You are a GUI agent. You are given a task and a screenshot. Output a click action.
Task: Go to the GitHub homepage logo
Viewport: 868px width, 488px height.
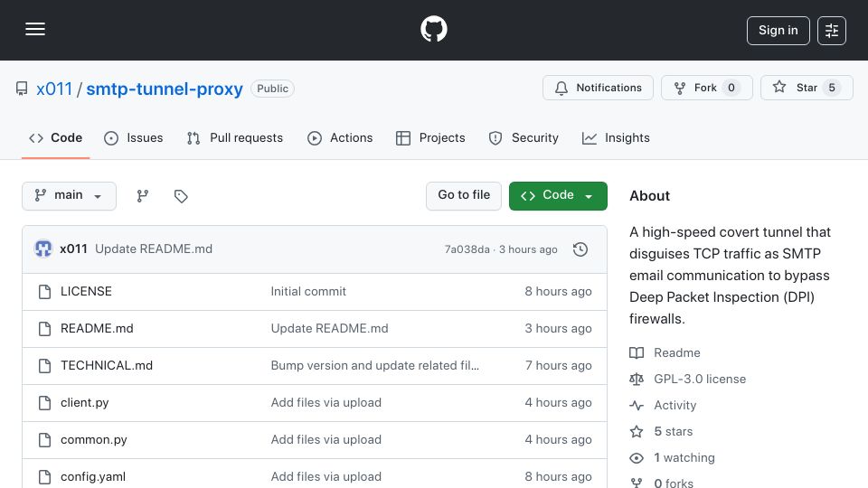433,29
